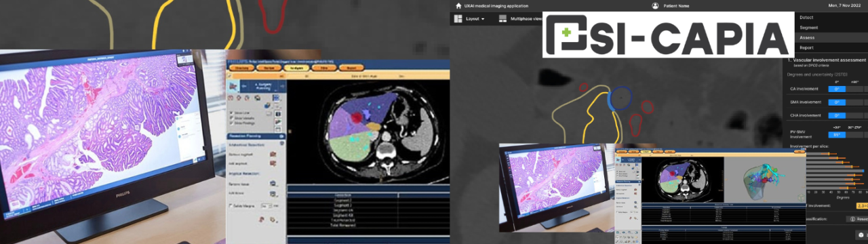The height and width of the screenshot is (244, 868).
Task: Toggle second Show checkbox in large Philips window
Action: click(231, 118)
